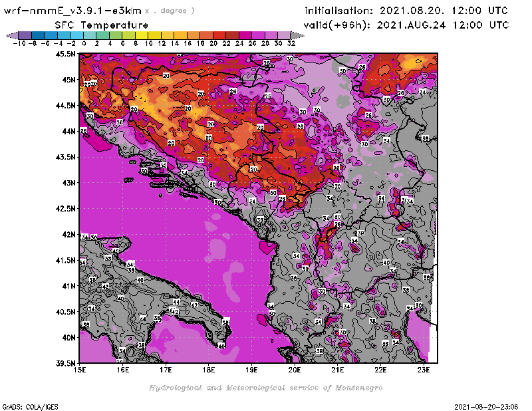Click the 17E longitude axis label
Image resolution: width=532 pixels, height=411 pixels.
tap(166, 370)
